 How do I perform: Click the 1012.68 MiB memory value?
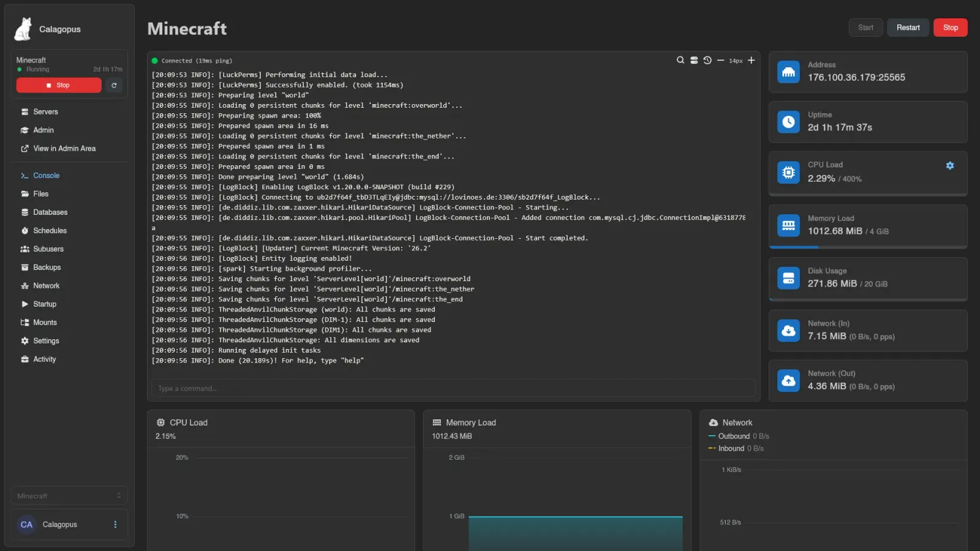[x=835, y=231]
